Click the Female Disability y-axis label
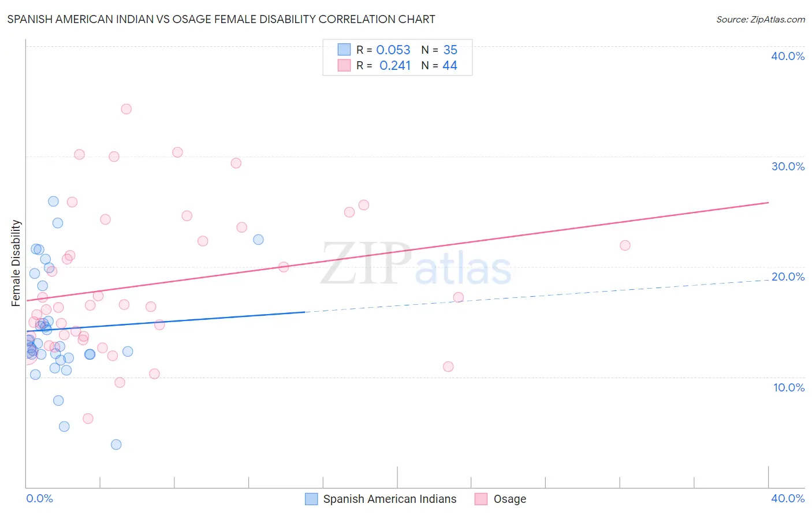The width and height of the screenshot is (812, 515). [x=16, y=263]
